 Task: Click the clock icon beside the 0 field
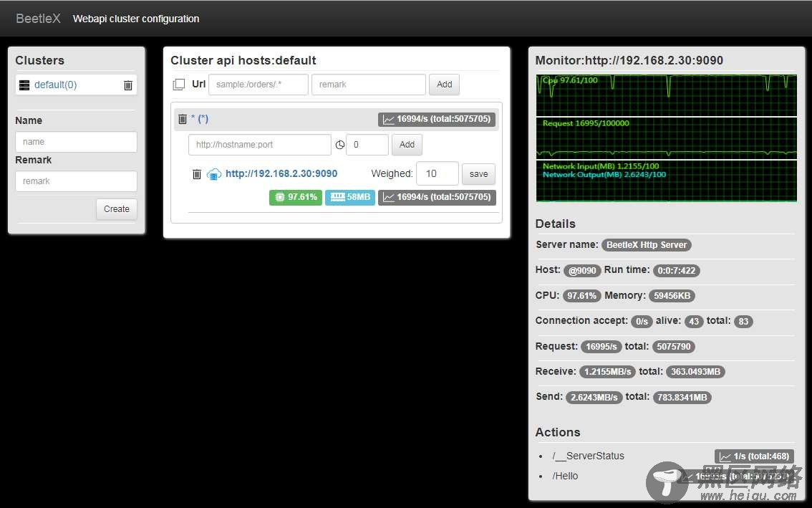(x=339, y=145)
